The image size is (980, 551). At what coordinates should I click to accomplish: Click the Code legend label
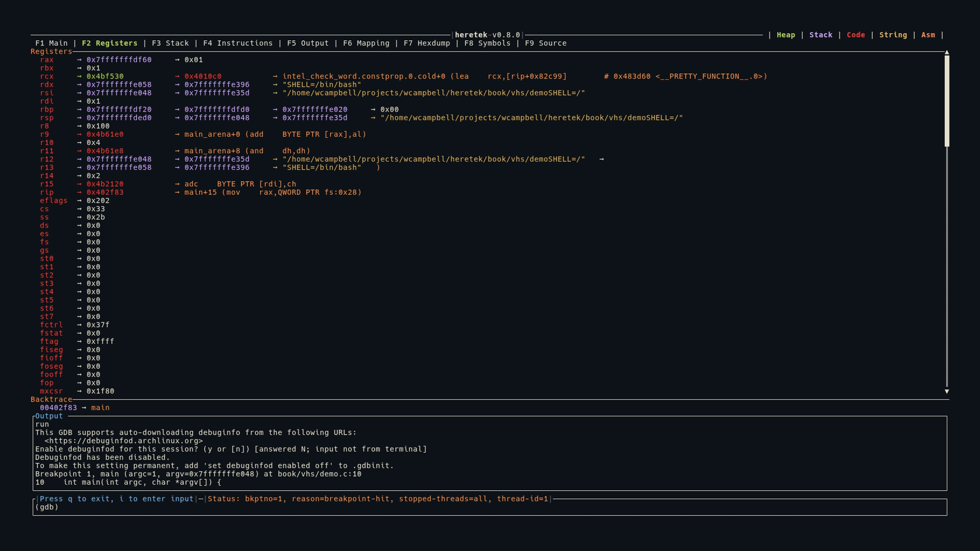pyautogui.click(x=856, y=35)
